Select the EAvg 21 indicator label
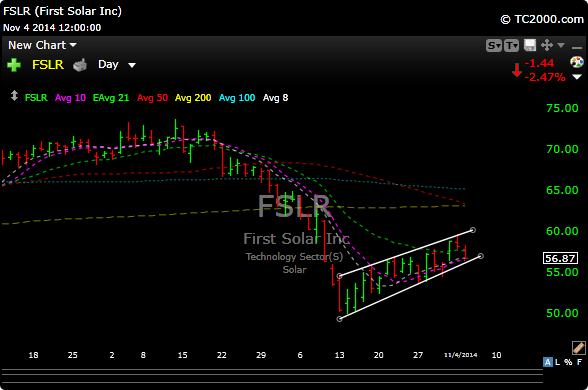The height and width of the screenshot is (390, 588). tap(111, 98)
